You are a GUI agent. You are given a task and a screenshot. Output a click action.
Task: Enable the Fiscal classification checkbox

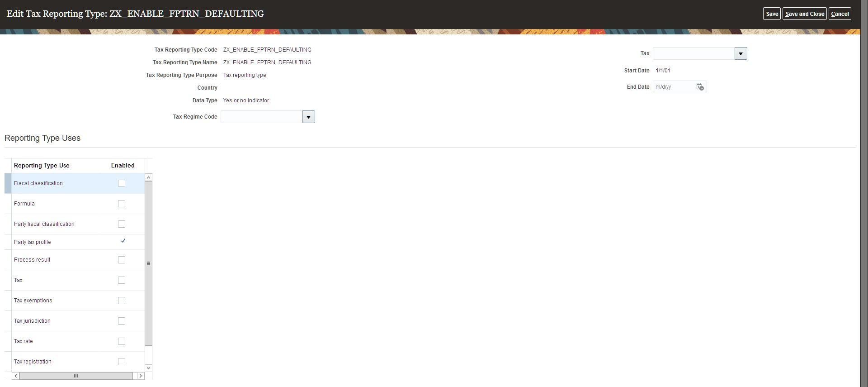tap(122, 183)
